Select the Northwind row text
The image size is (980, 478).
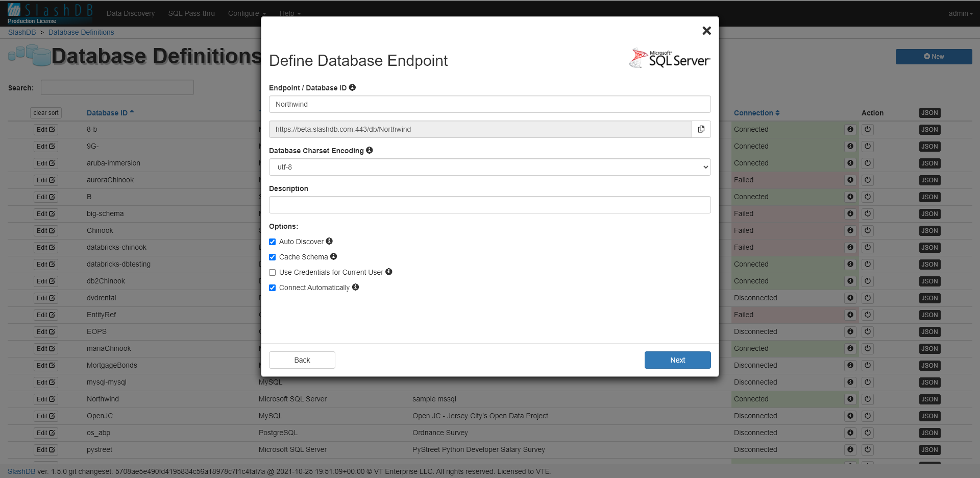pos(103,399)
